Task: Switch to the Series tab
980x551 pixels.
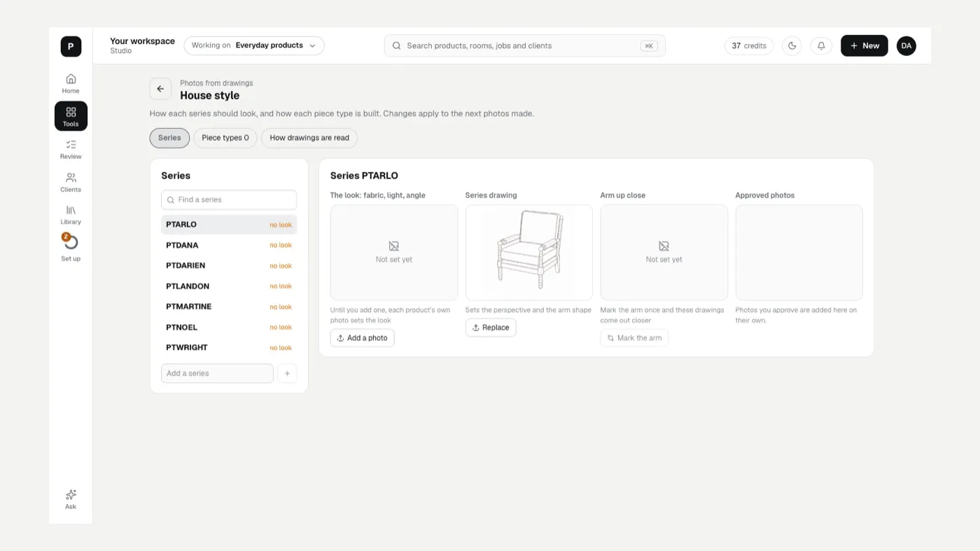Action: click(x=169, y=138)
